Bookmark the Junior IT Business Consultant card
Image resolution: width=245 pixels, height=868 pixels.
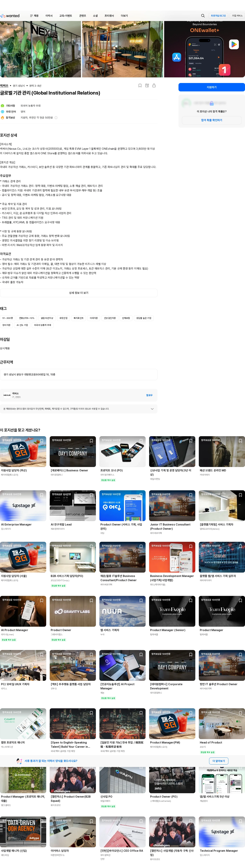click(191, 495)
